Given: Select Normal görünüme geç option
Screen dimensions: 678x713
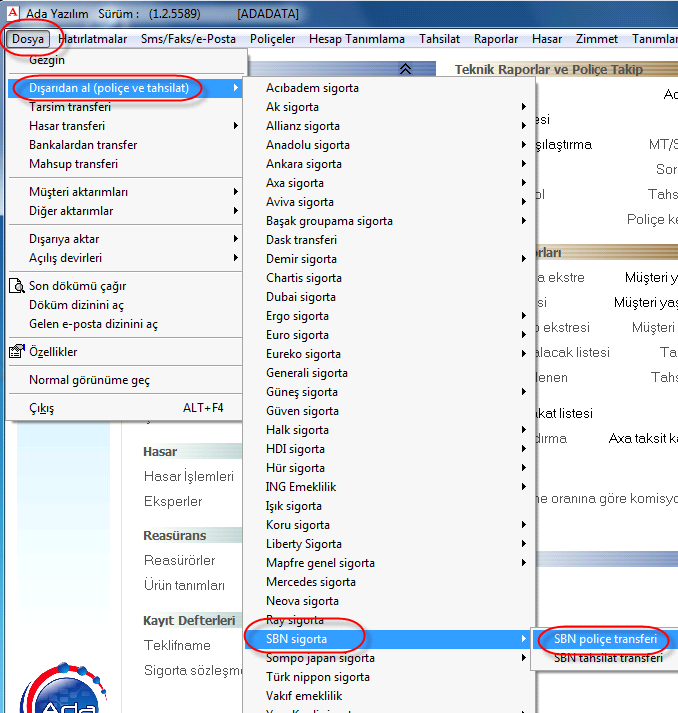Looking at the screenshot, I should click(x=90, y=380).
